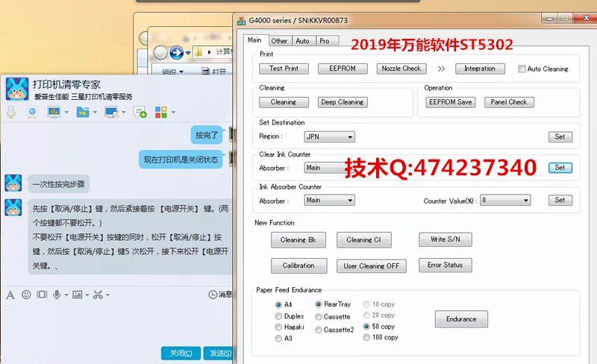The height and width of the screenshot is (364, 597).
Task: Click the Error Status button
Action: pos(446,265)
